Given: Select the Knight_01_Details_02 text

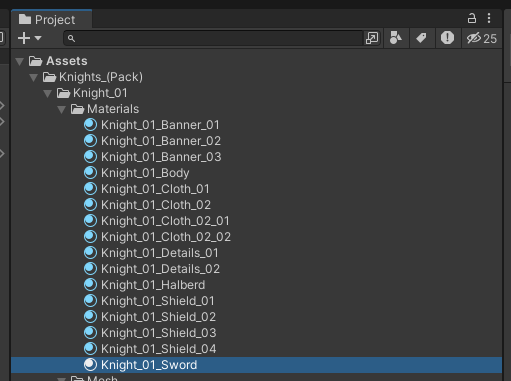Looking at the screenshot, I should coord(160,269).
